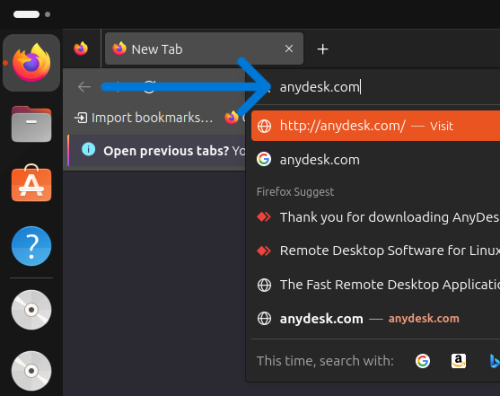
Task: Go back with the back arrow
Action: 84,87
